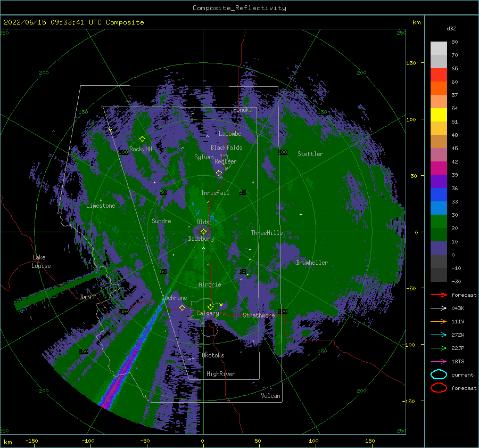Click the yellow diamond marker below RedDeer

(219, 173)
